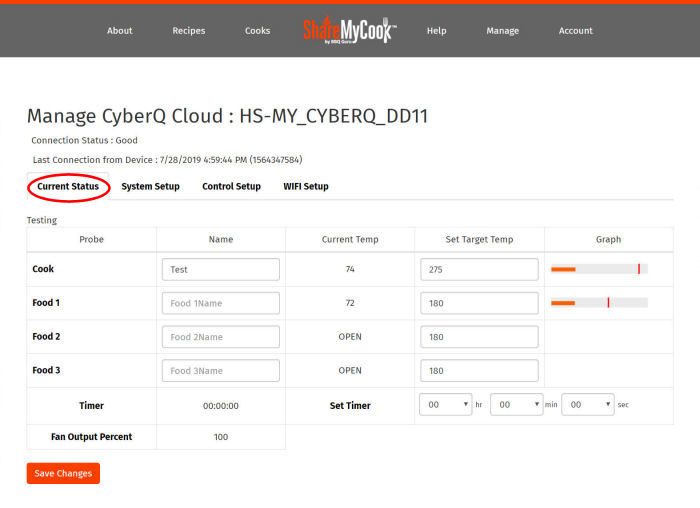This screenshot has height=508, width=700.
Task: Click the Food 2 target temp field
Action: pyautogui.click(x=479, y=337)
